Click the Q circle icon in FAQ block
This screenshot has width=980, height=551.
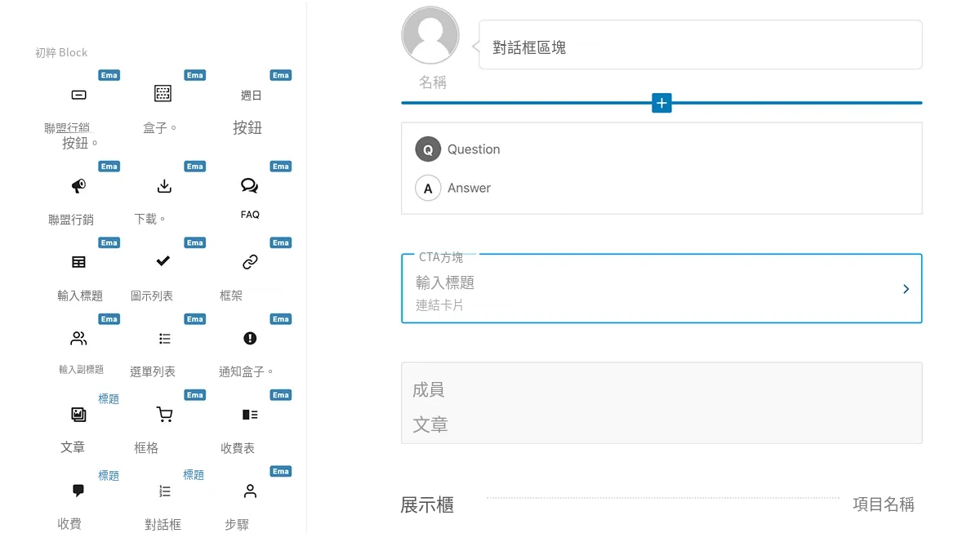click(428, 149)
